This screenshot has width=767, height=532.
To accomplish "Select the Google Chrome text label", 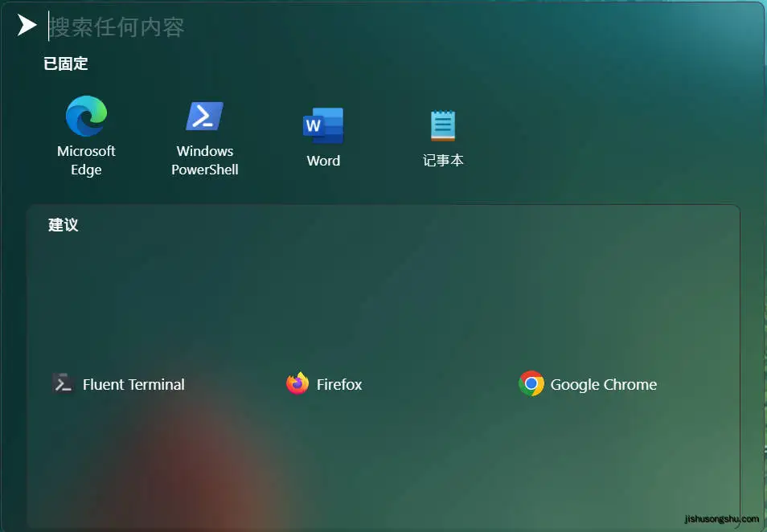I will coord(604,385).
